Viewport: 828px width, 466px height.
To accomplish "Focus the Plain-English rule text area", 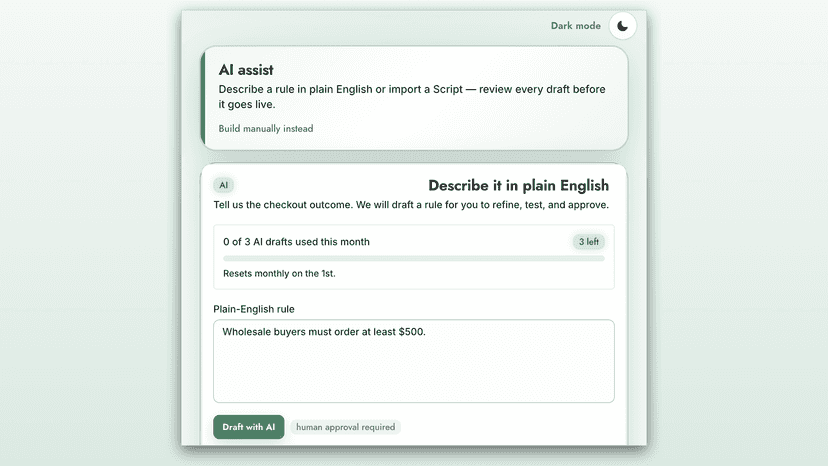I will tap(414, 361).
